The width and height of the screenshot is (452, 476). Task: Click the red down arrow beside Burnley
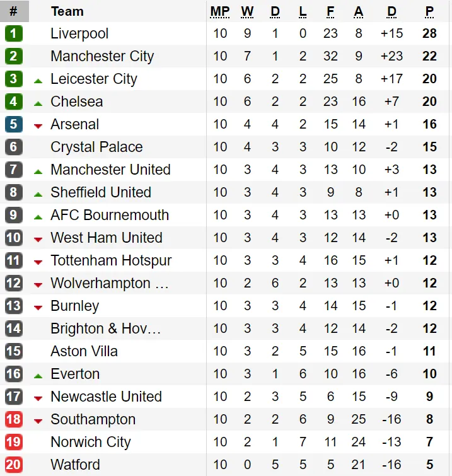click(38, 308)
